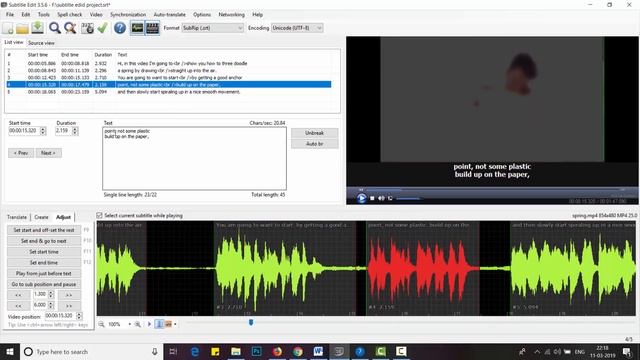Image resolution: width=640 pixels, height=360 pixels.
Task: Click the Set end time button
Action: click(x=44, y=263)
